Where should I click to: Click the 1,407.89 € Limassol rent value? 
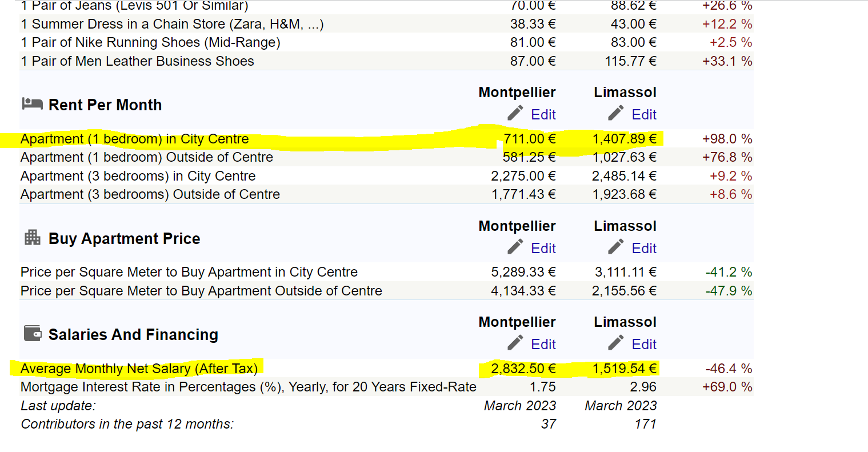(x=624, y=139)
